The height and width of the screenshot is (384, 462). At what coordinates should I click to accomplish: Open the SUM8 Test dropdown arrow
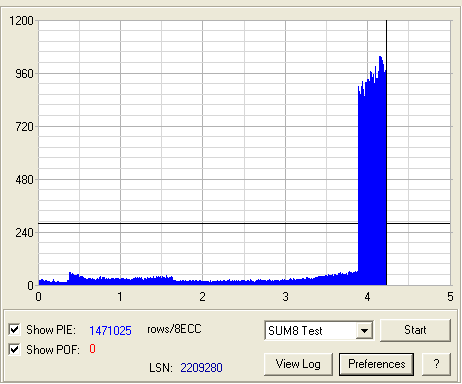click(x=364, y=331)
